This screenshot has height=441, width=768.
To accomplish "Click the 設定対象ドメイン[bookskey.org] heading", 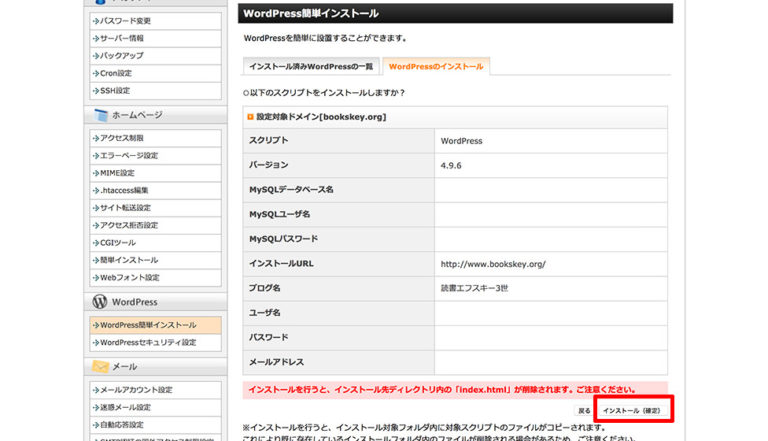I will [x=321, y=117].
